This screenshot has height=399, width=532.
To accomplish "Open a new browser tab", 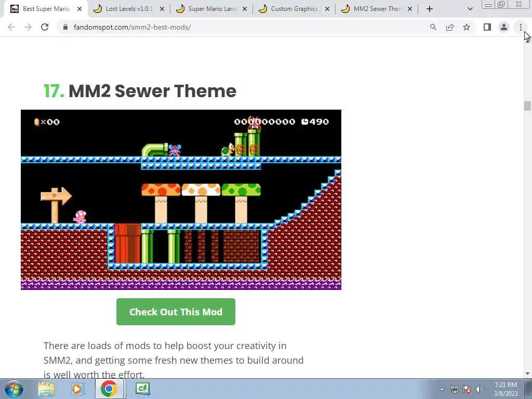I will tap(430, 9).
